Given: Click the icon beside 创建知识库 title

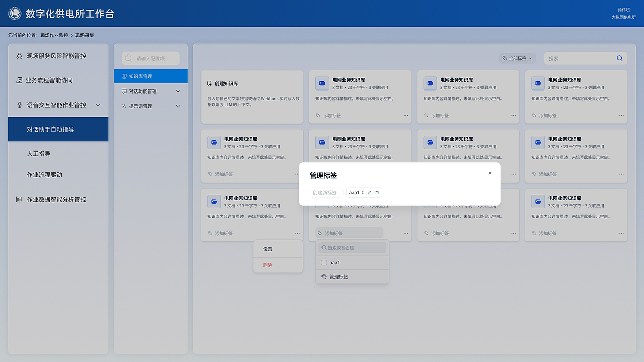Looking at the screenshot, I should (210, 84).
